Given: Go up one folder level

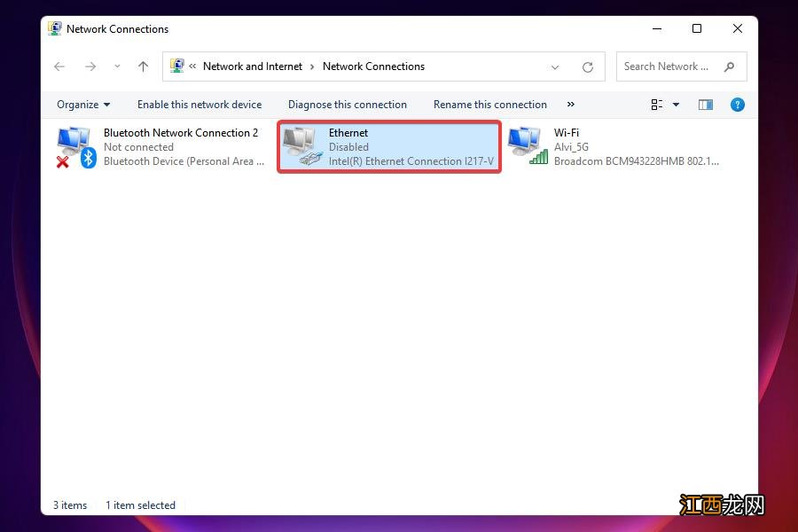Looking at the screenshot, I should point(143,66).
